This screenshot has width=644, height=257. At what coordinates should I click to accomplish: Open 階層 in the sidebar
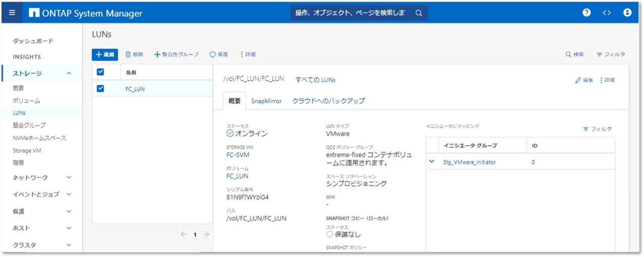tap(18, 162)
